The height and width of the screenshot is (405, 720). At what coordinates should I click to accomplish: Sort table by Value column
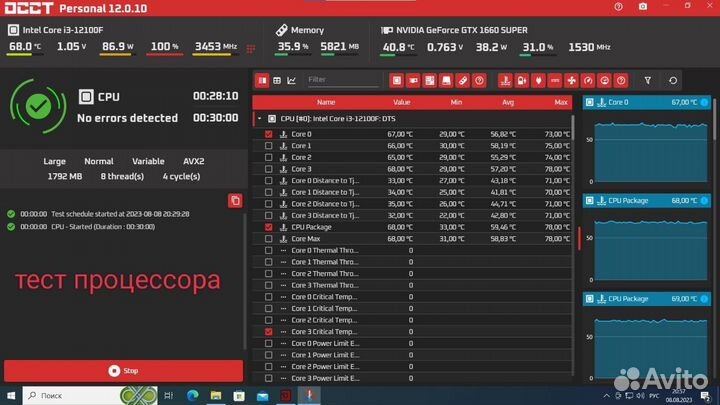[401, 102]
